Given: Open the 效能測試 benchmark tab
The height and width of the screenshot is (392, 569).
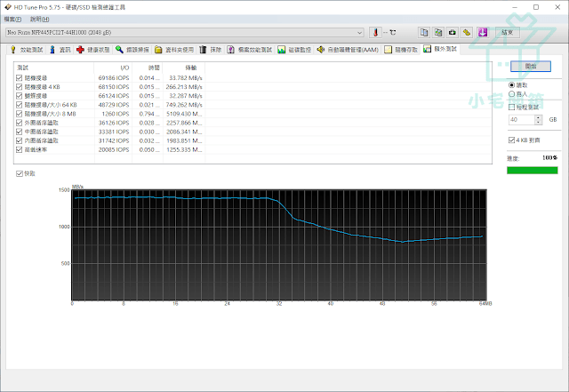Looking at the screenshot, I should pyautogui.click(x=27, y=50).
